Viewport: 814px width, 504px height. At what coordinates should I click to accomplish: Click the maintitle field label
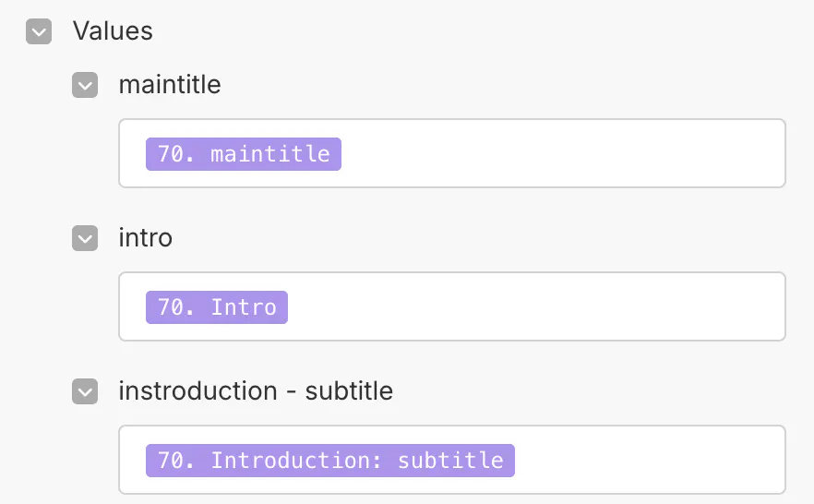pos(170,85)
